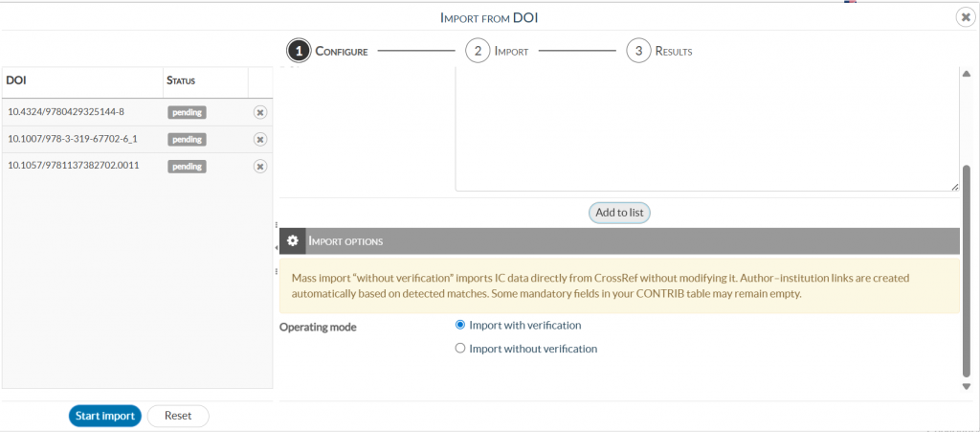This screenshot has width=980, height=432.
Task: Remove DOI 10.4324/9780429325144-8 from list
Action: [259, 112]
